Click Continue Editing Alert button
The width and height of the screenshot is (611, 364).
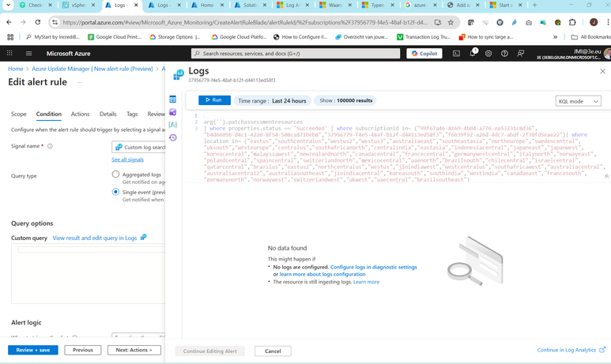pos(210,351)
